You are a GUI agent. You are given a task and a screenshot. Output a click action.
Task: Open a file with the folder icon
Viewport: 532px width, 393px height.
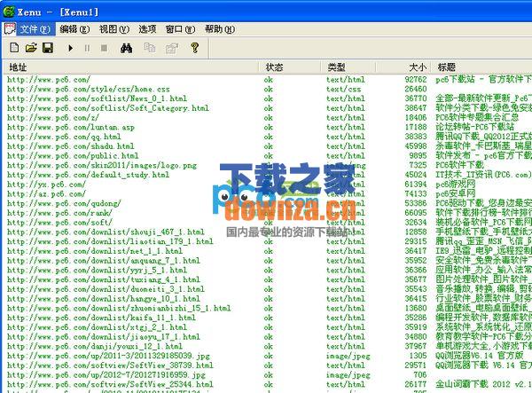(x=31, y=48)
